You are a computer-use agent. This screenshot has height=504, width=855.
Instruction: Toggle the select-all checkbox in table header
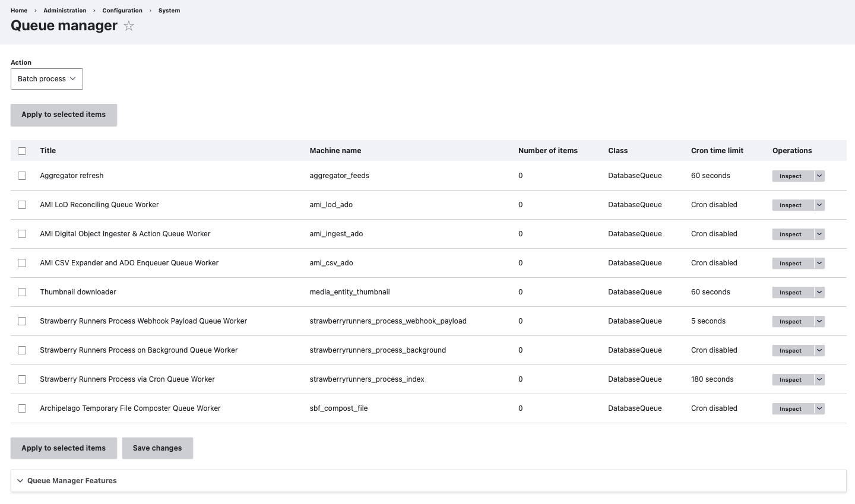coord(22,151)
